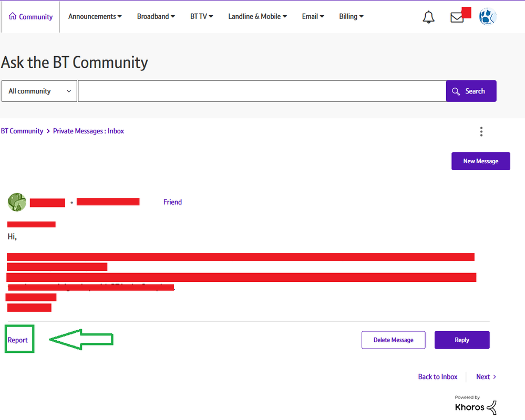Click into the community search text field
525x420 pixels.
tap(262, 91)
